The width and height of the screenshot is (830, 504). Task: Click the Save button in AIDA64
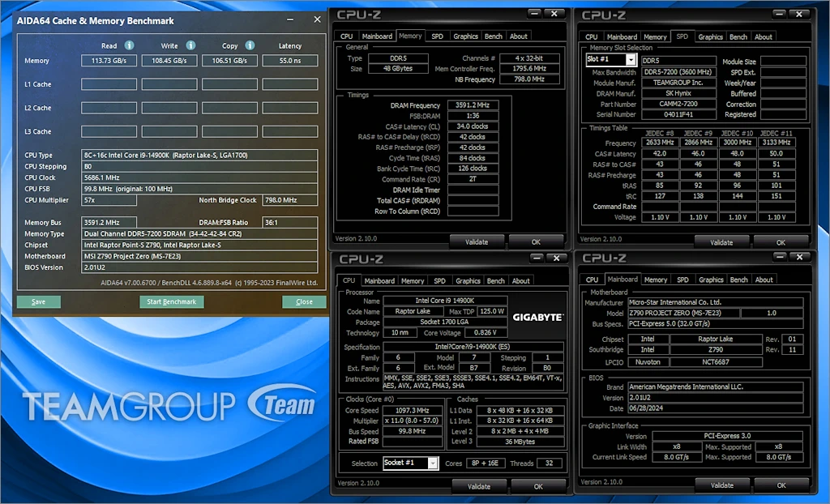(39, 301)
